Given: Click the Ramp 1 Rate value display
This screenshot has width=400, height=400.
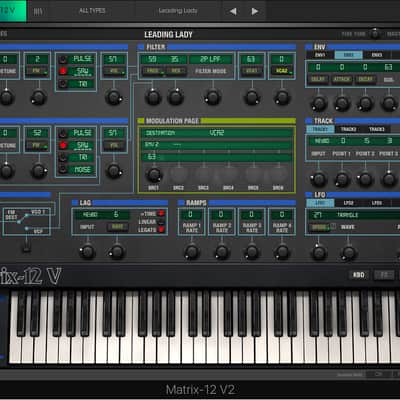Looking at the screenshot, I should [191, 214].
